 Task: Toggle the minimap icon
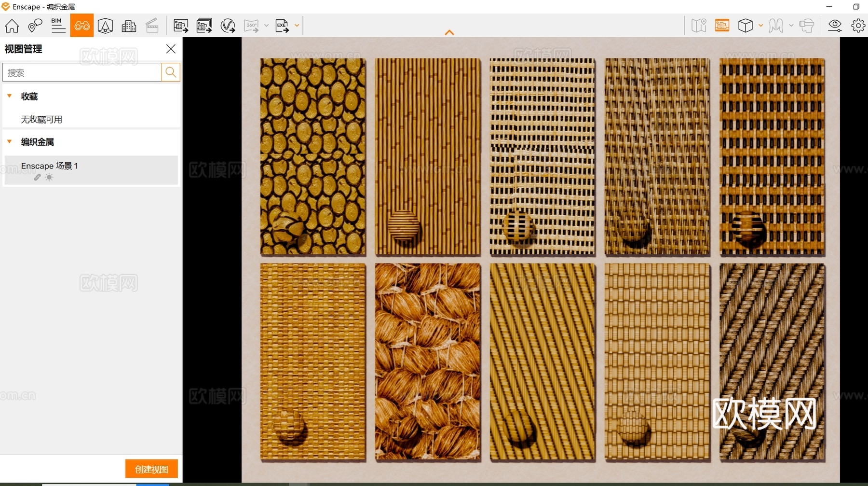tap(699, 26)
